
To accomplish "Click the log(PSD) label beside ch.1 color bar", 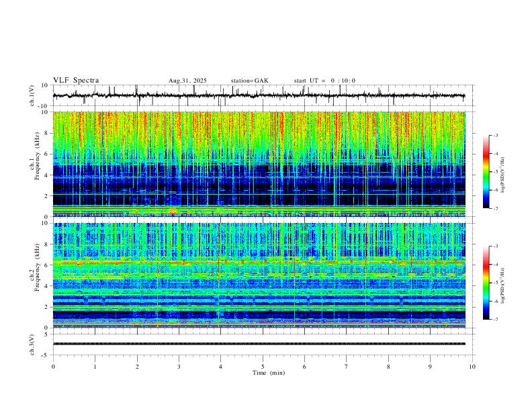I will 503,175.
